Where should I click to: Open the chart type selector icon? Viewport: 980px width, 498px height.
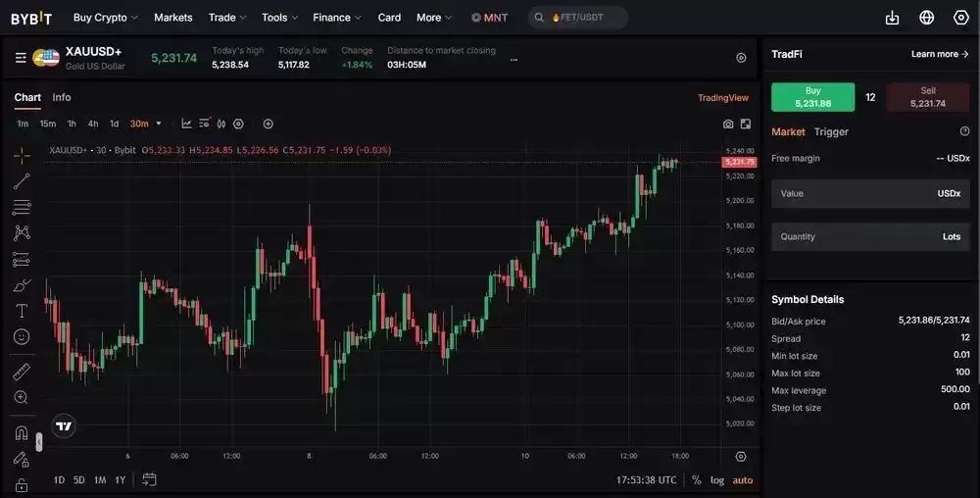[x=186, y=124]
